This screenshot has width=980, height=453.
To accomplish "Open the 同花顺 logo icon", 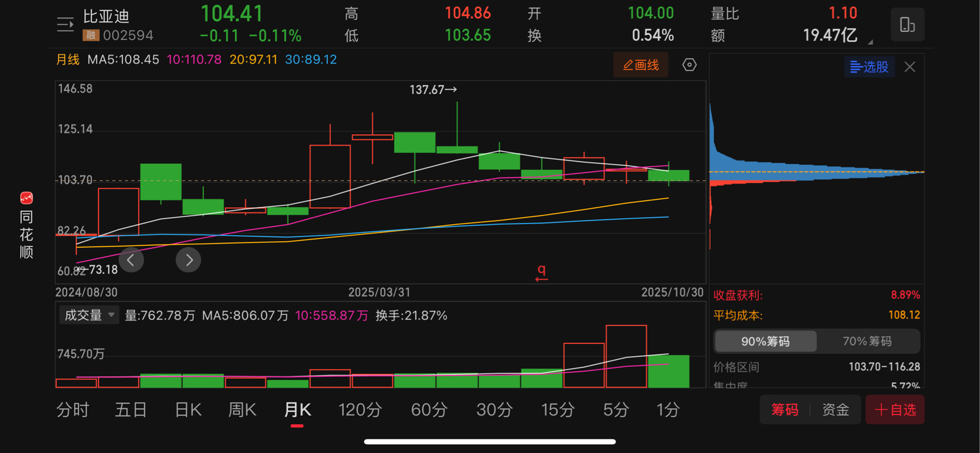I will pyautogui.click(x=27, y=198).
